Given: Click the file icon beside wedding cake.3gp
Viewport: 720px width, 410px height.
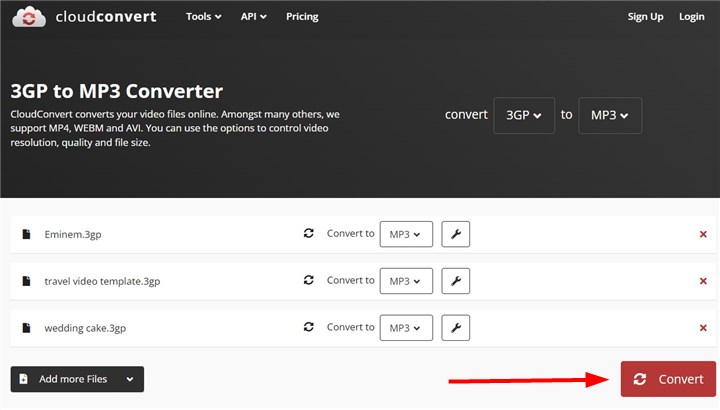Looking at the screenshot, I should [26, 328].
